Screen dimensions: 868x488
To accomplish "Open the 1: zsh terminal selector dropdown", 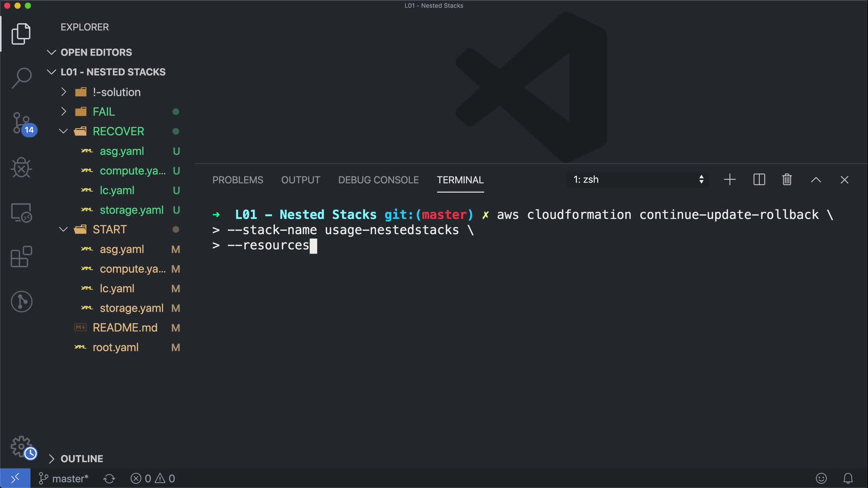I will (x=637, y=180).
